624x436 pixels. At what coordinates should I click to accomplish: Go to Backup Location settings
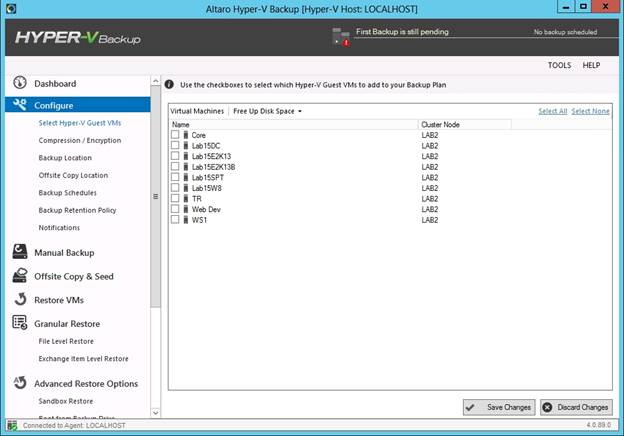65,158
